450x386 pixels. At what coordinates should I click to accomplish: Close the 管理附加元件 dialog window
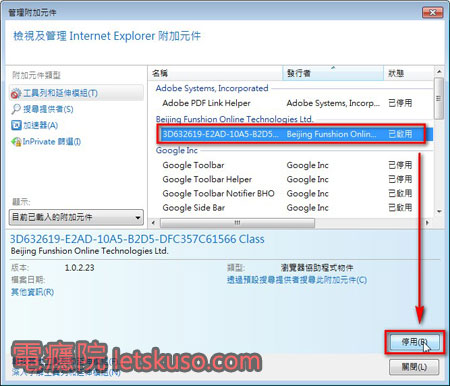click(433, 12)
